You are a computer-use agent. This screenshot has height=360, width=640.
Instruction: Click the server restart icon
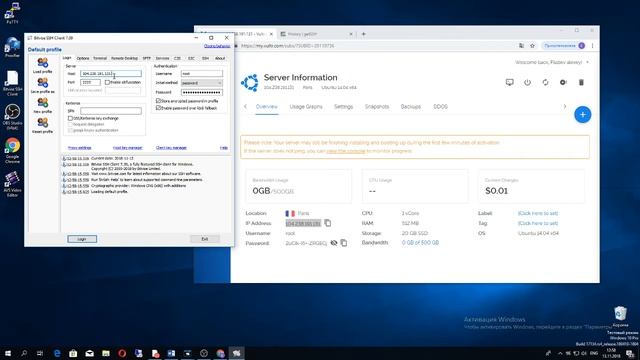click(x=545, y=82)
